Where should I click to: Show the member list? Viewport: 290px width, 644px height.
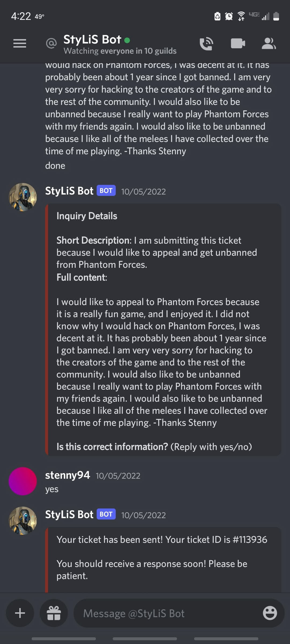point(269,43)
